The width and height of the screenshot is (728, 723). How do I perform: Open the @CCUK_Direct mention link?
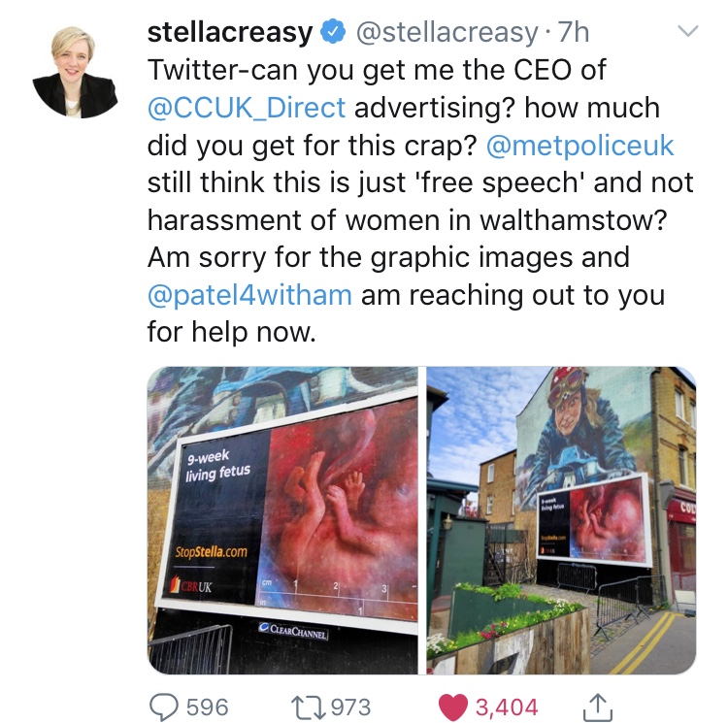(x=247, y=108)
